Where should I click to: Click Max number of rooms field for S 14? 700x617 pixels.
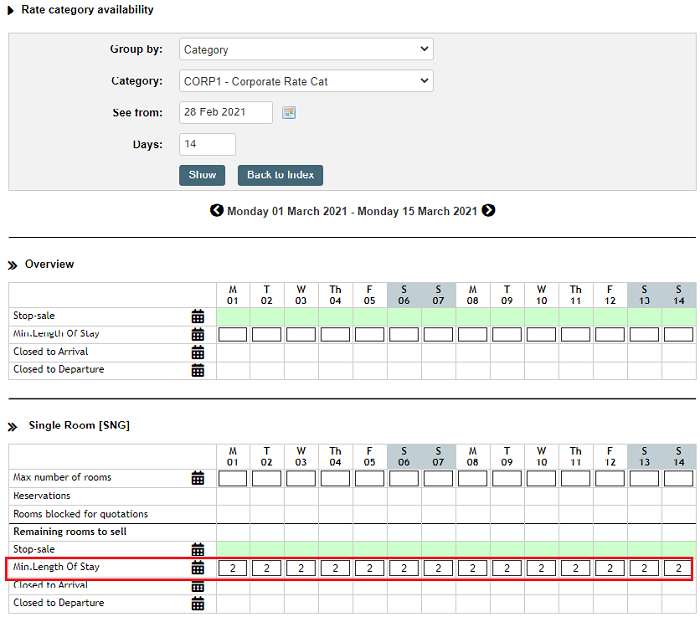click(x=679, y=479)
